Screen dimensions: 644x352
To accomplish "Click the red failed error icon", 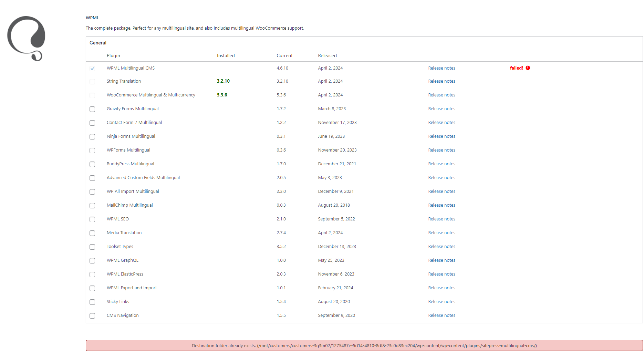I will (x=528, y=68).
